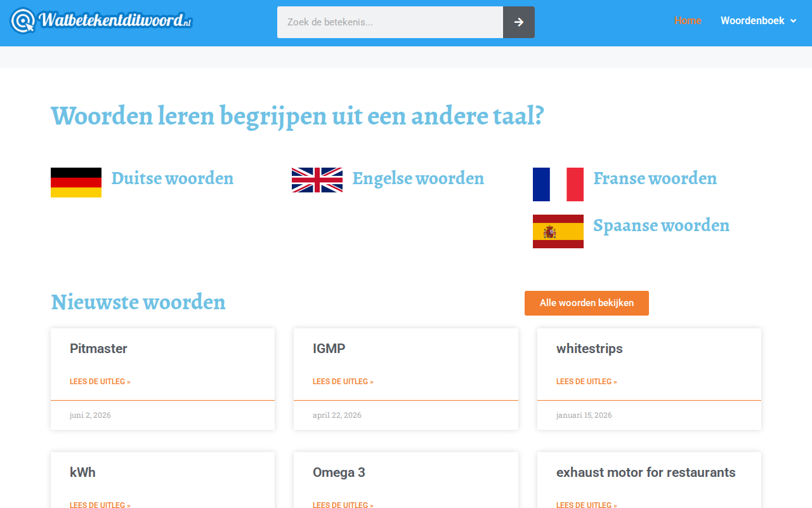Open the Franse woorden link

(x=655, y=178)
